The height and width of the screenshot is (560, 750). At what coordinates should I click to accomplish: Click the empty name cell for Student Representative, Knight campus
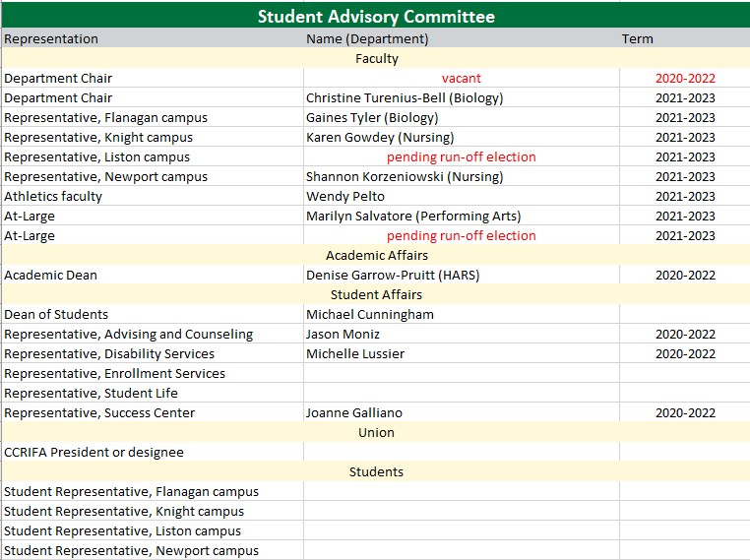tap(461, 512)
